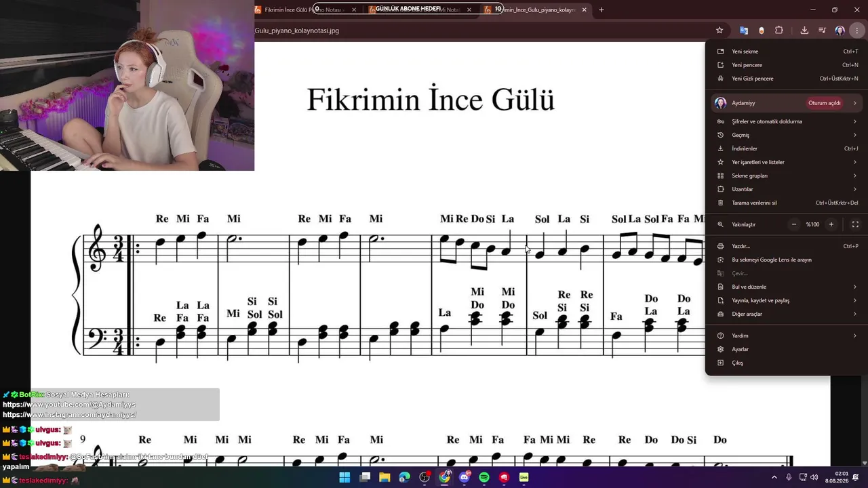
Task: Open a new browser tab with plus
Action: coord(601,9)
